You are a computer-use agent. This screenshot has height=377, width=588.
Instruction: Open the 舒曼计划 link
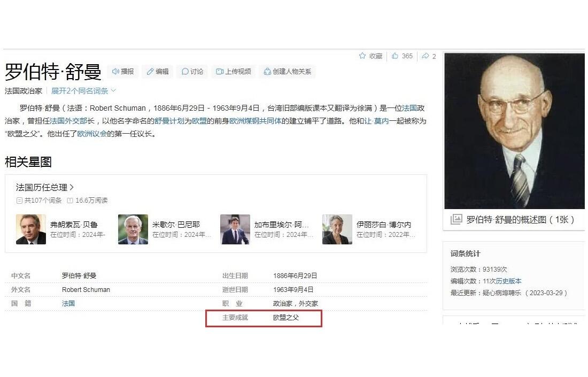point(169,121)
